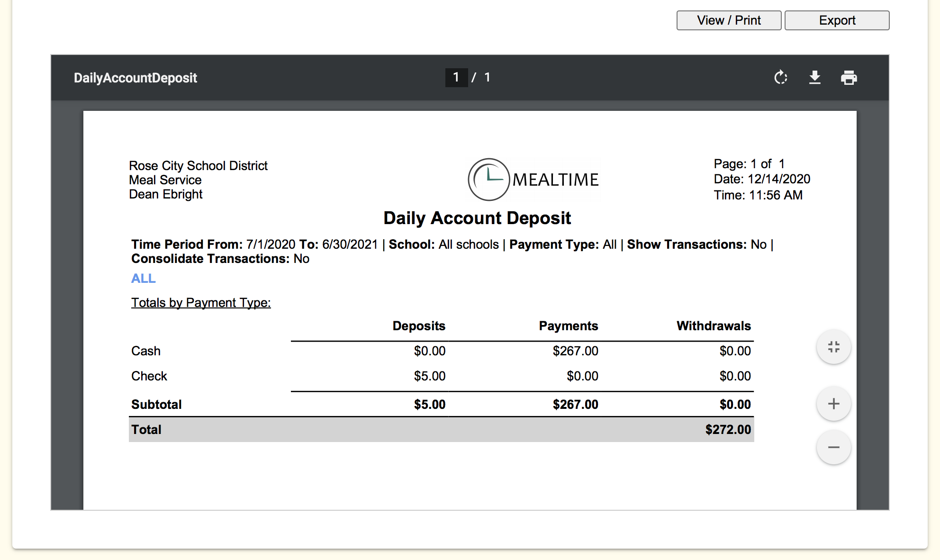This screenshot has height=560, width=940.
Task: Rotate the PDF document clockwise
Action: tap(780, 77)
